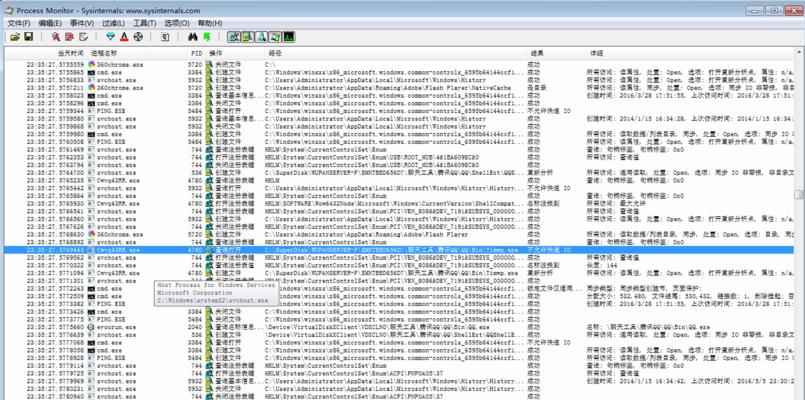Toggle event capture with magnifier icon

coord(56,36)
